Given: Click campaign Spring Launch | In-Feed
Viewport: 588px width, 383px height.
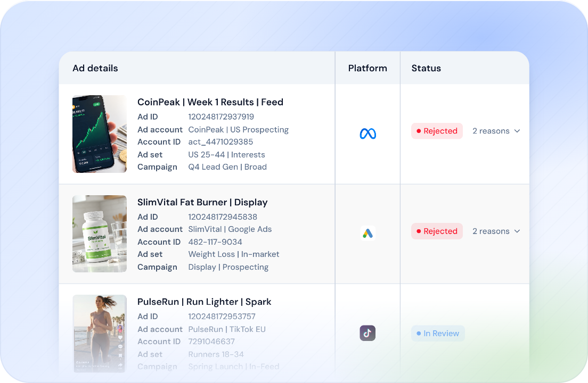Looking at the screenshot, I should [x=234, y=367].
